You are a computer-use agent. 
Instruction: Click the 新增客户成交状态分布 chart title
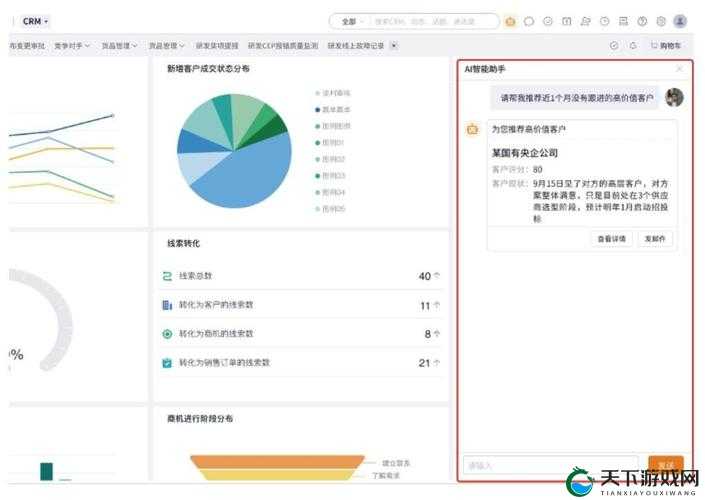coord(208,69)
